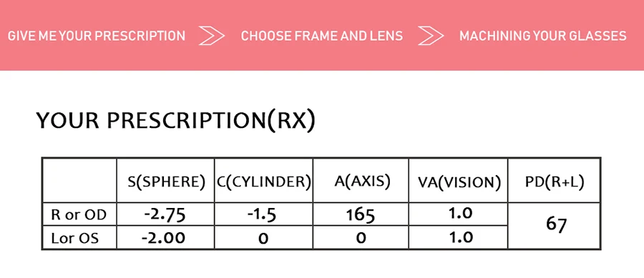Click the VA(VISION) column header
The width and height of the screenshot is (644, 278).
(459, 183)
